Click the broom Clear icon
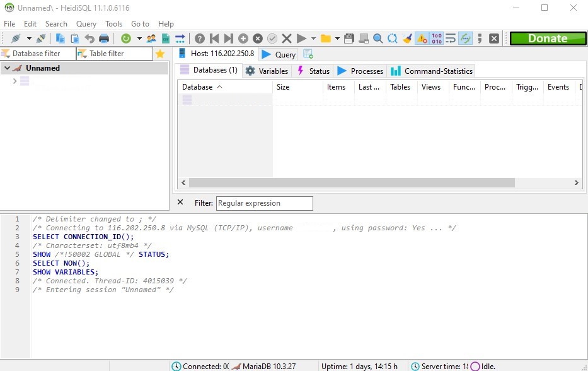The height and width of the screenshot is (371, 588). [x=407, y=38]
